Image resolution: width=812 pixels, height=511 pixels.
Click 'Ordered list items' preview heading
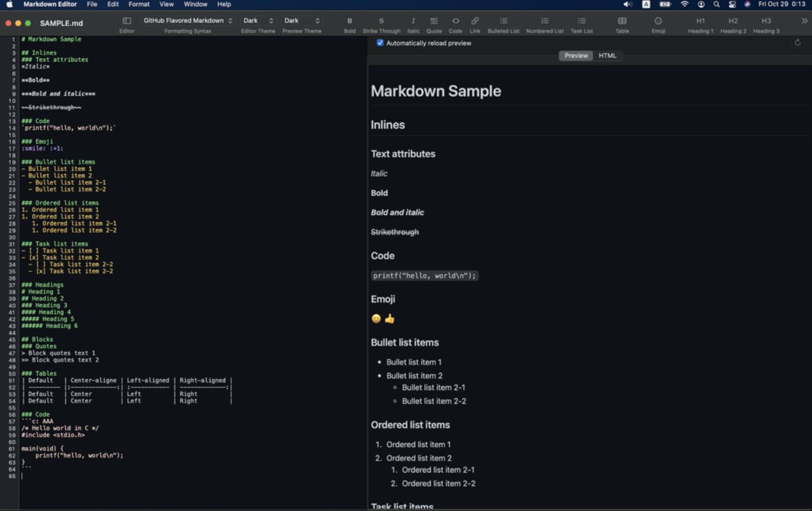click(x=410, y=425)
